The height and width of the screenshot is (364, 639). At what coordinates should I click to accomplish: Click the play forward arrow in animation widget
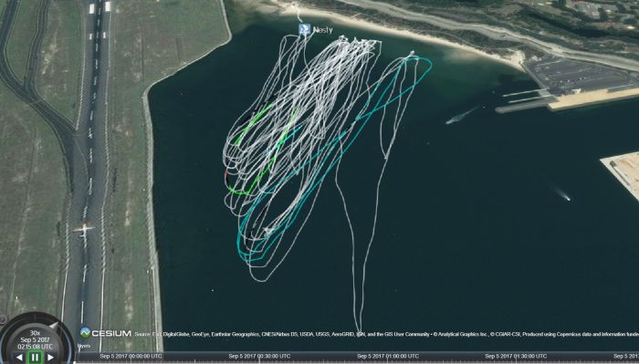[50, 358]
